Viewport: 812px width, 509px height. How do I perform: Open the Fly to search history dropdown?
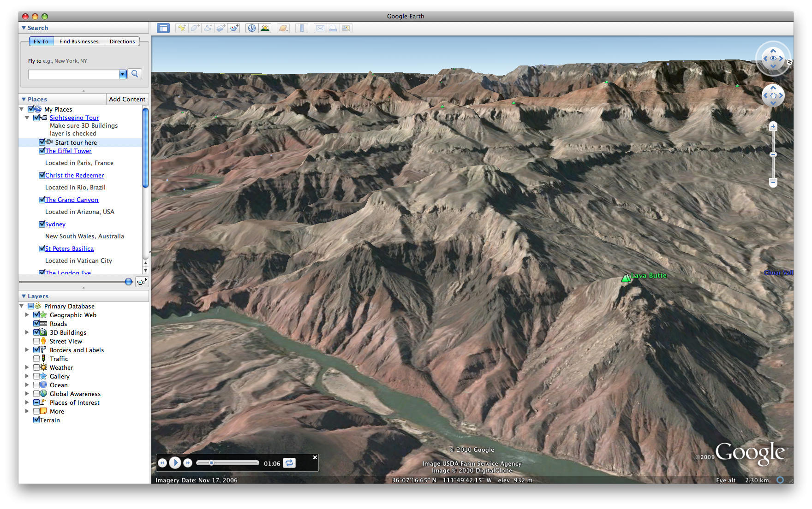pos(123,74)
